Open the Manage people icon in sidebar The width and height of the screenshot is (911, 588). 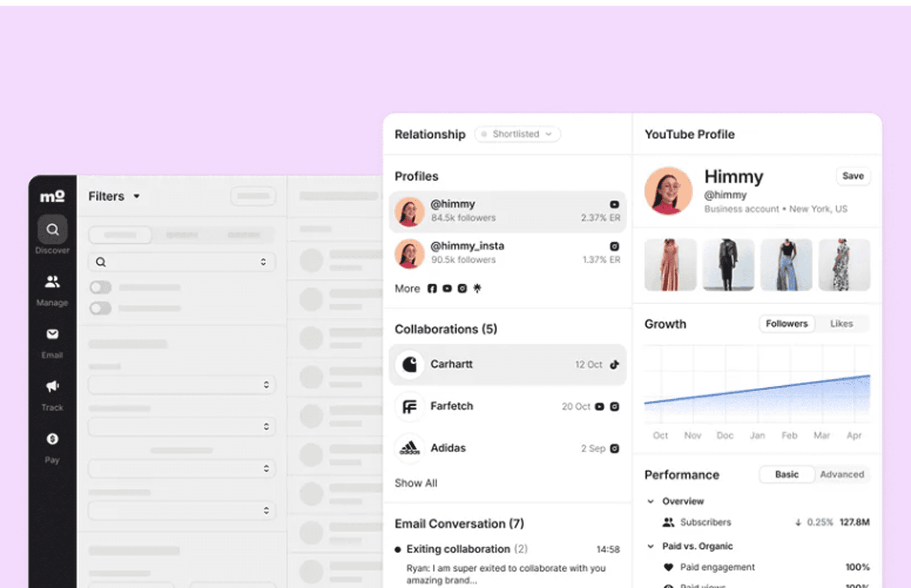tap(52, 282)
